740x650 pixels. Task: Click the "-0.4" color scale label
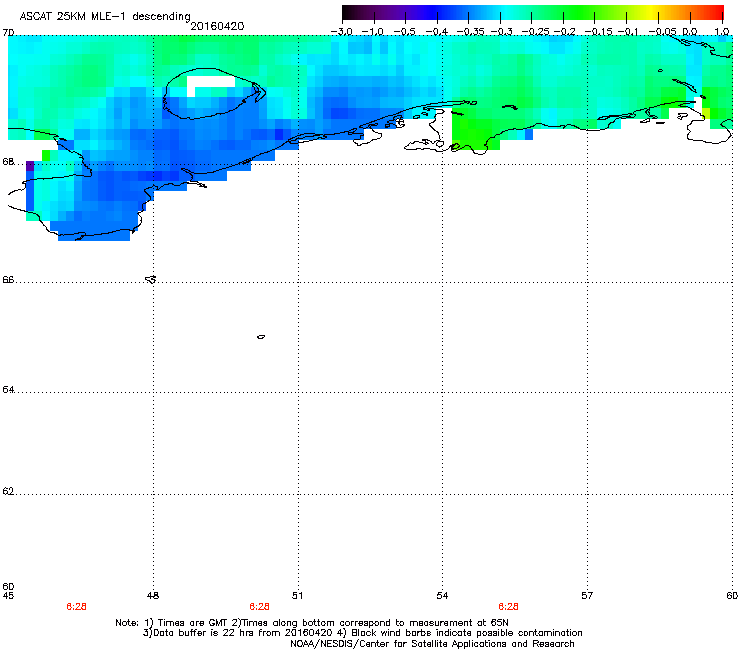click(x=437, y=32)
